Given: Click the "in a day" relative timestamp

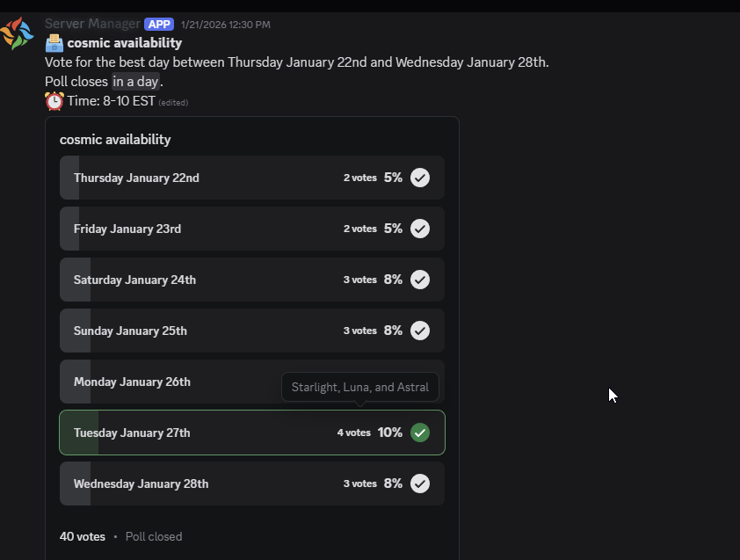Looking at the screenshot, I should (x=135, y=82).
